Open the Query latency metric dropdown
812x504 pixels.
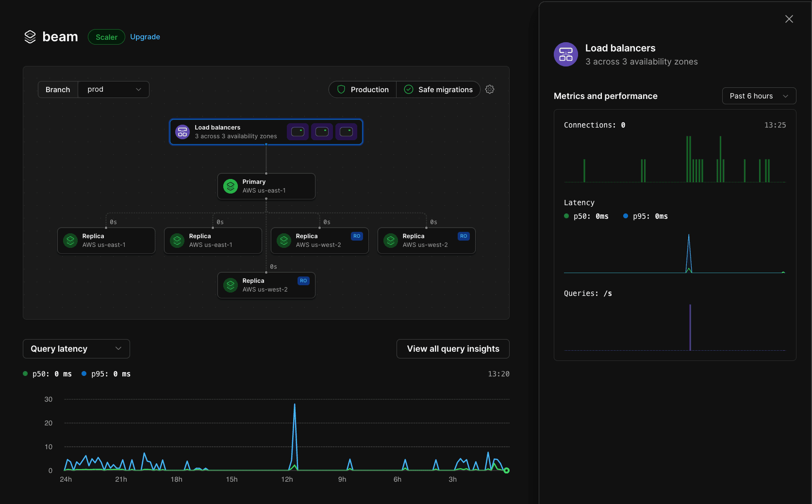[x=76, y=349]
